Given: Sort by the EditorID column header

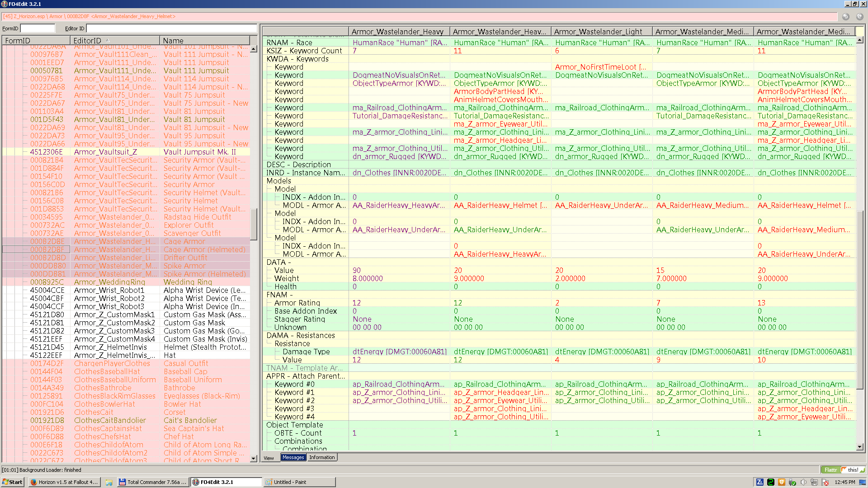Looking at the screenshot, I should 115,41.
